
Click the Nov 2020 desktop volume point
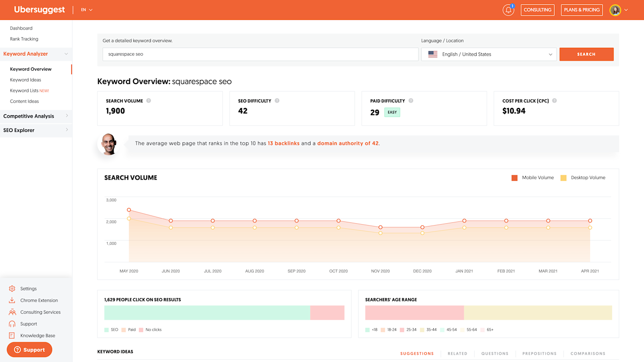pyautogui.click(x=380, y=233)
